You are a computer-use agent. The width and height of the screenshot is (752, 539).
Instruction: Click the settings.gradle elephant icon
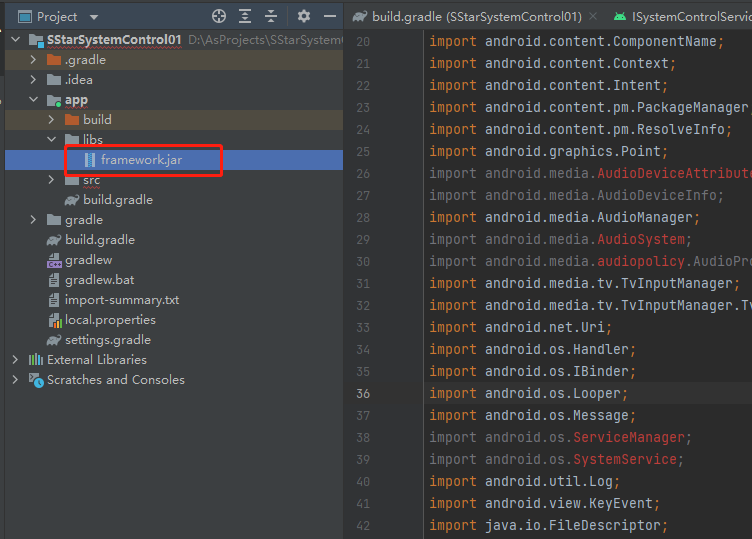(x=54, y=340)
